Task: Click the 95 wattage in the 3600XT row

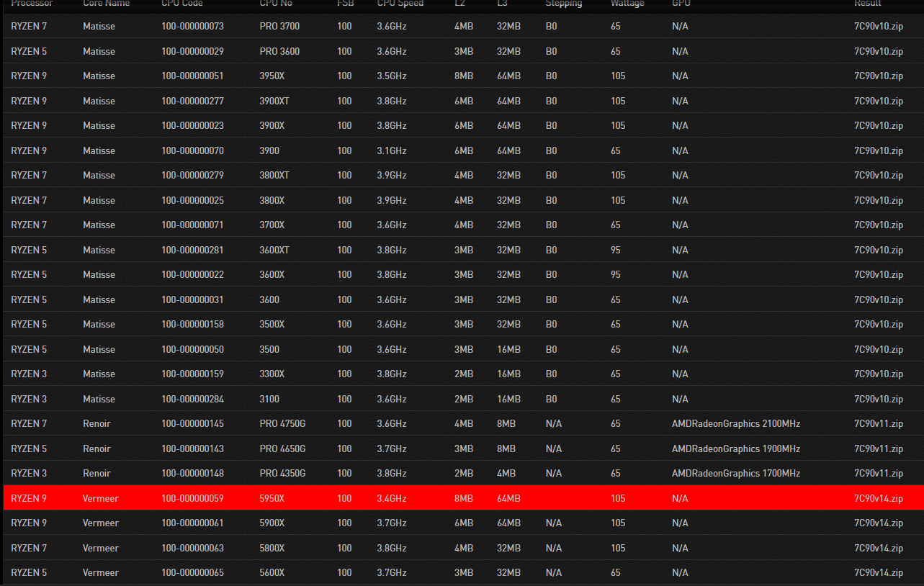Action: (616, 250)
